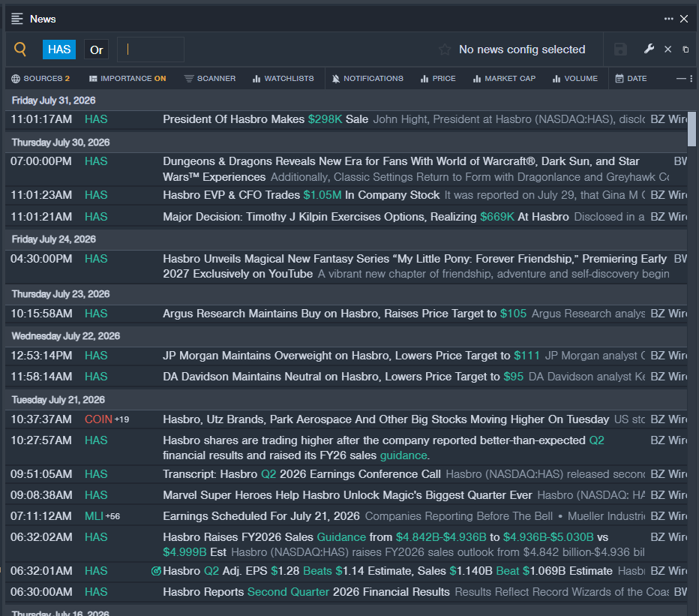Open Earnings Scheduled For July 21, 2026
Viewport: 699px width, 616px height.
pos(261,516)
